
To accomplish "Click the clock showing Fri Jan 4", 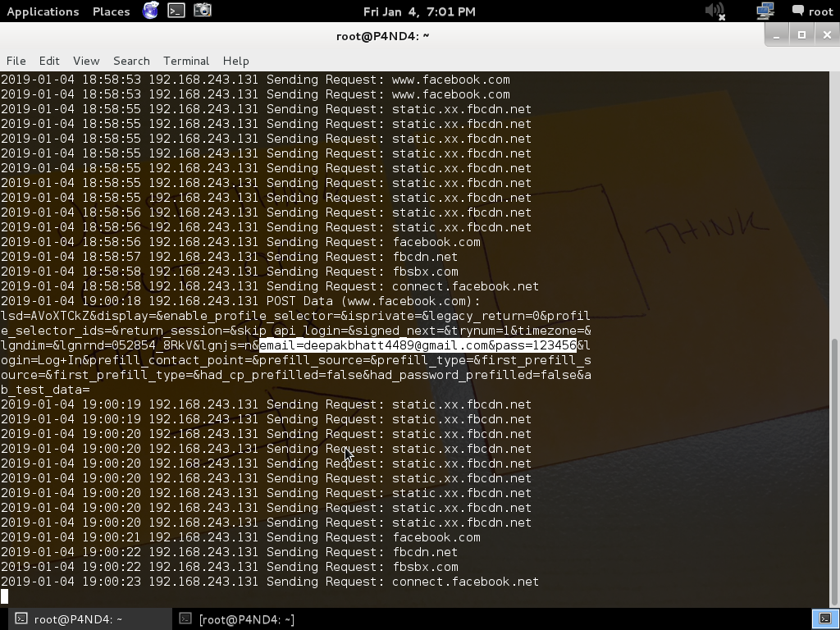I will pos(419,11).
